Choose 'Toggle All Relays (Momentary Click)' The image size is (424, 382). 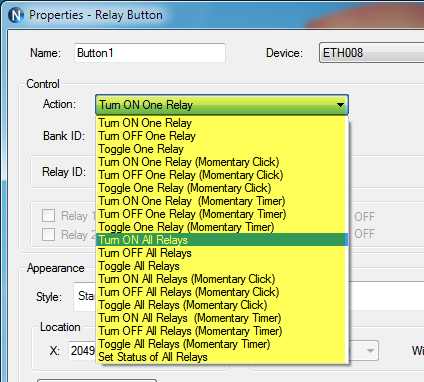pos(222,305)
